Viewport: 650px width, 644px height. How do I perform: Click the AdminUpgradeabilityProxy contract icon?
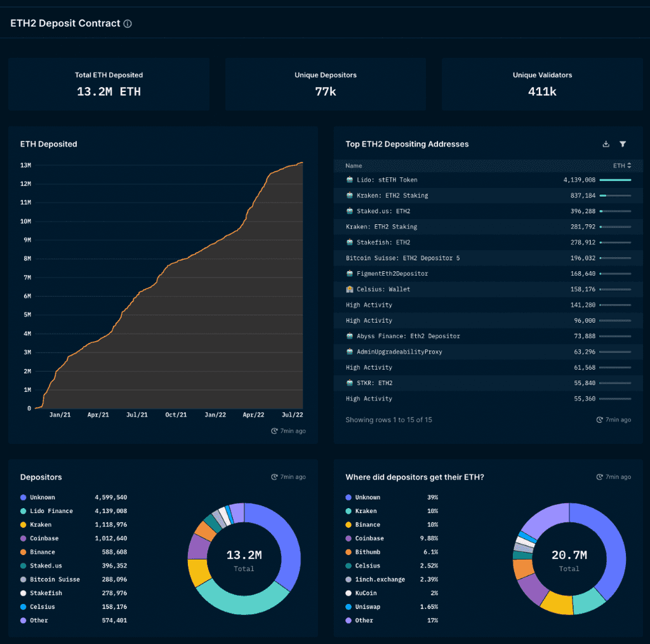pyautogui.click(x=350, y=352)
